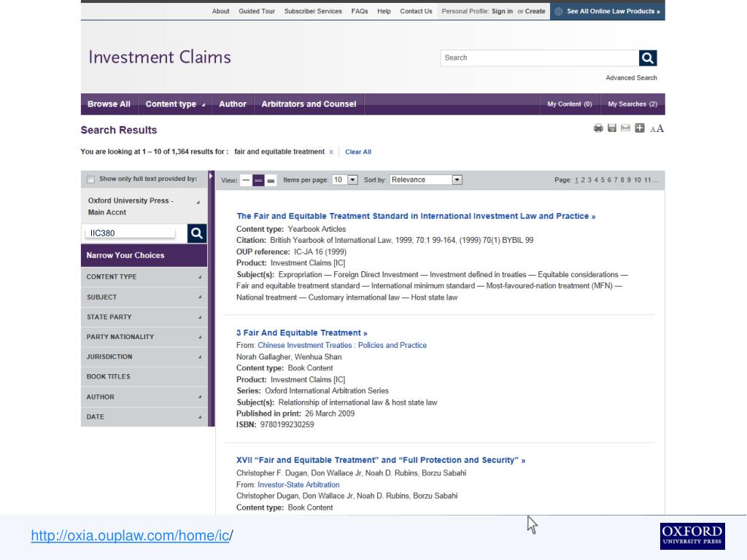Open Advanced Search
Viewport: 747px width, 560px height.
point(631,77)
